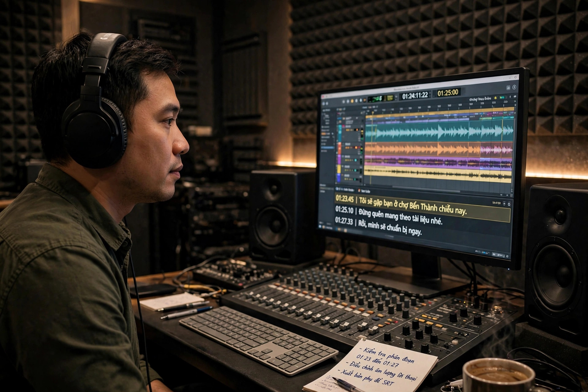Image resolution: width=588 pixels, height=392 pixels.
Task: Click the document icon beside the top-right round icon
Action: [x=508, y=88]
